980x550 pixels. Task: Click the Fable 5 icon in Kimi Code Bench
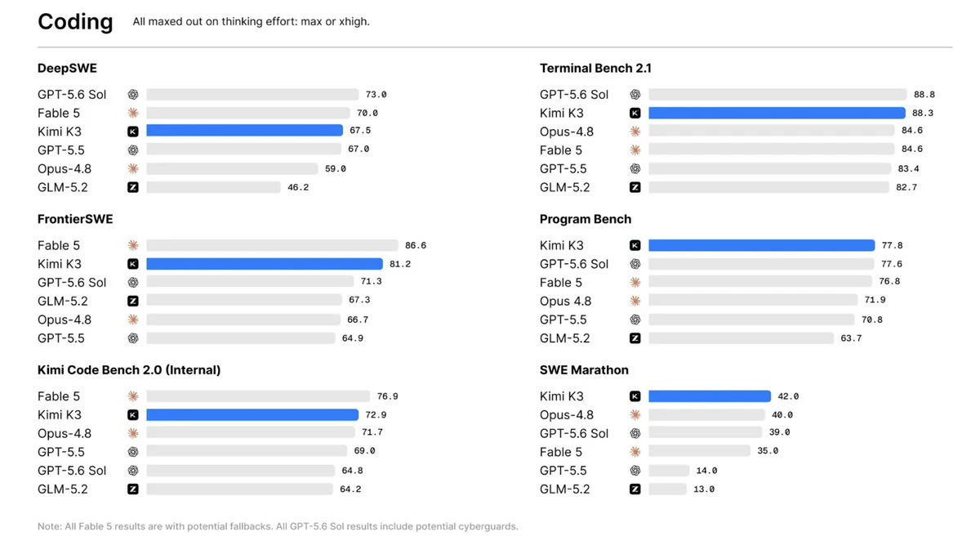click(133, 396)
